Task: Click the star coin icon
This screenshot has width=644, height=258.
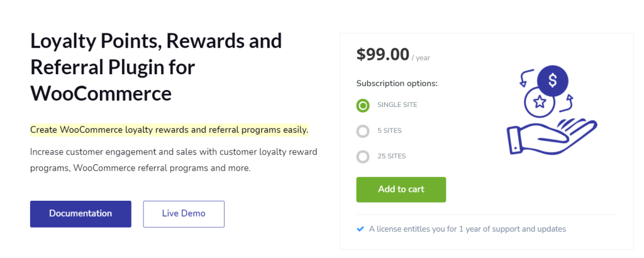Action: (539, 102)
